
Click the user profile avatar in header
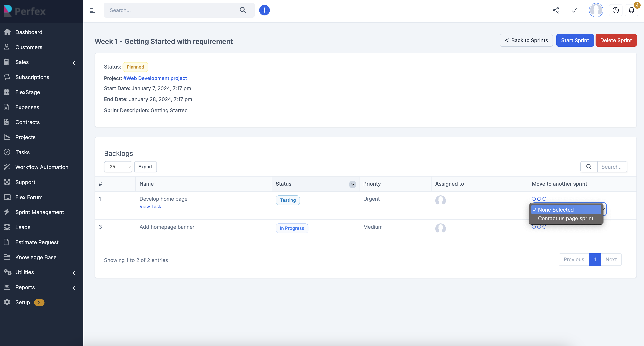pyautogui.click(x=596, y=10)
